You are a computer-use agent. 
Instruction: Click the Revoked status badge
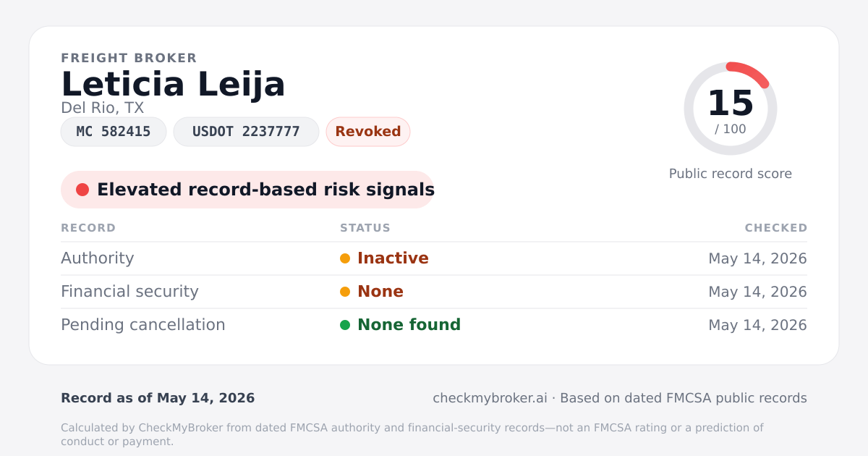pyautogui.click(x=368, y=132)
